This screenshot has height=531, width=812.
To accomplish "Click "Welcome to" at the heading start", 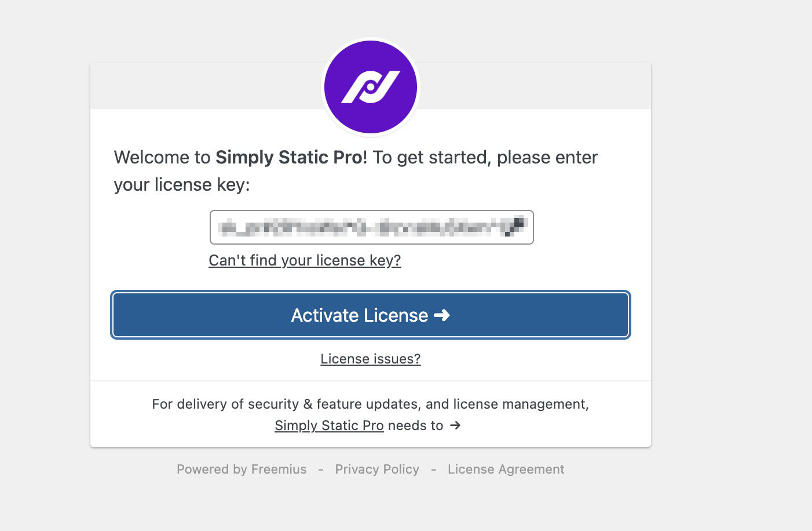I will pyautogui.click(x=162, y=157).
